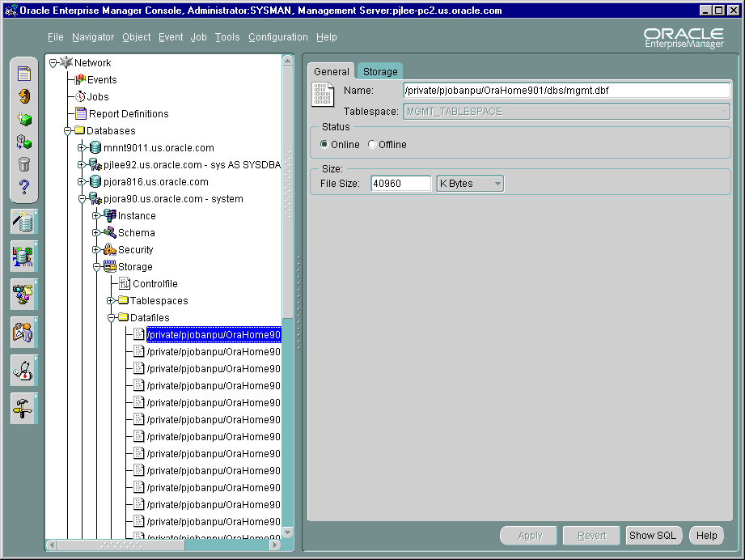Click the green cube create icon
Image resolution: width=745 pixels, height=560 pixels.
[x=23, y=119]
